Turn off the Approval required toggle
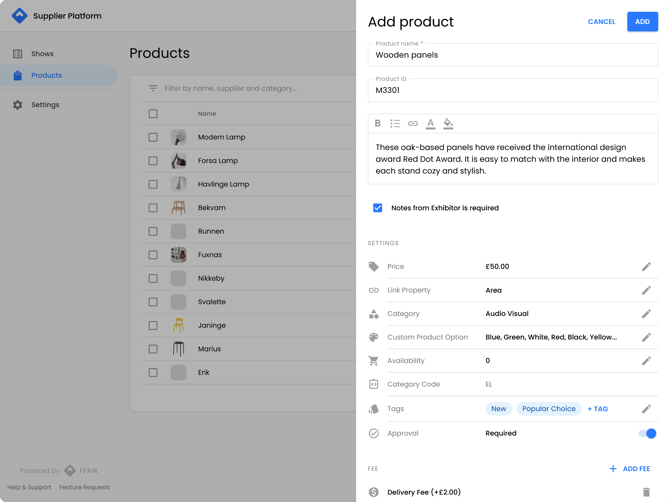The image size is (670, 502). tap(647, 434)
